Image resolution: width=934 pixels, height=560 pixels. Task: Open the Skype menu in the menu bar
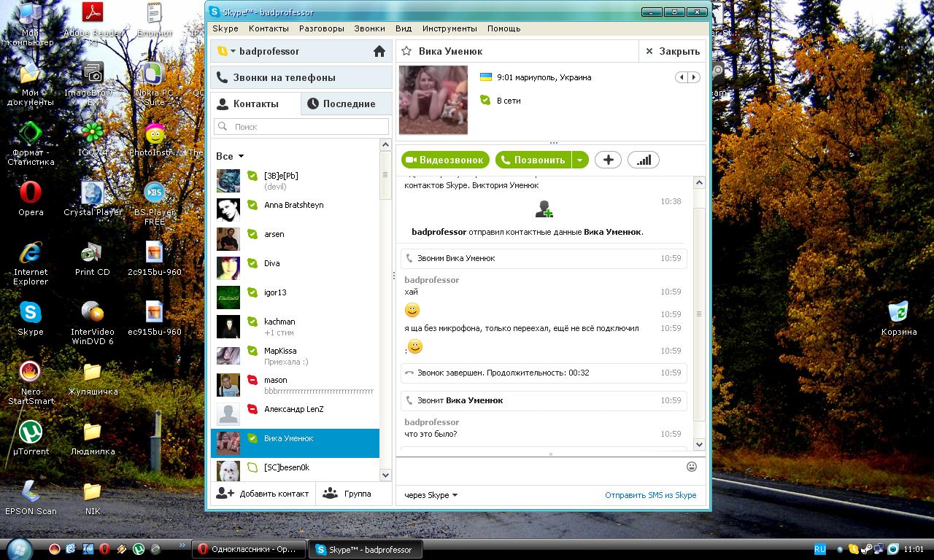pos(225,28)
